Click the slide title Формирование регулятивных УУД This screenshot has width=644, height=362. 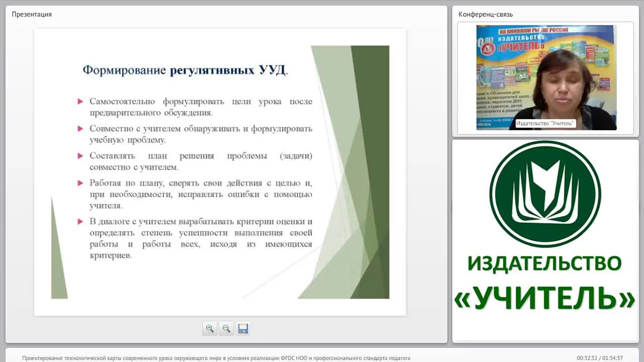click(185, 70)
